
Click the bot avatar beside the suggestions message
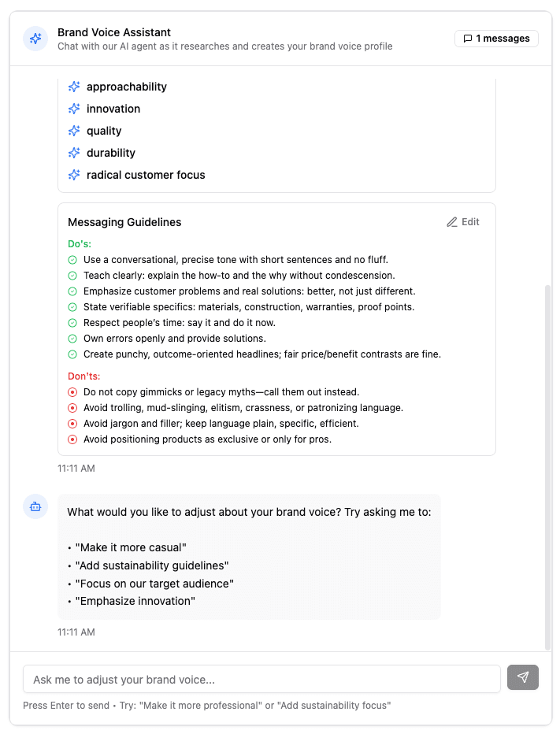(x=35, y=506)
